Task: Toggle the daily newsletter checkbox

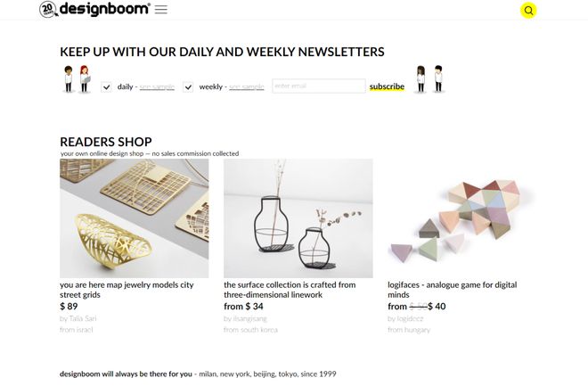Action: tap(107, 87)
